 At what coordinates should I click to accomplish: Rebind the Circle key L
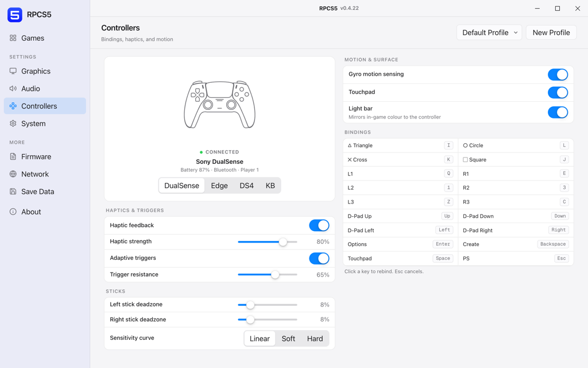pos(564,145)
